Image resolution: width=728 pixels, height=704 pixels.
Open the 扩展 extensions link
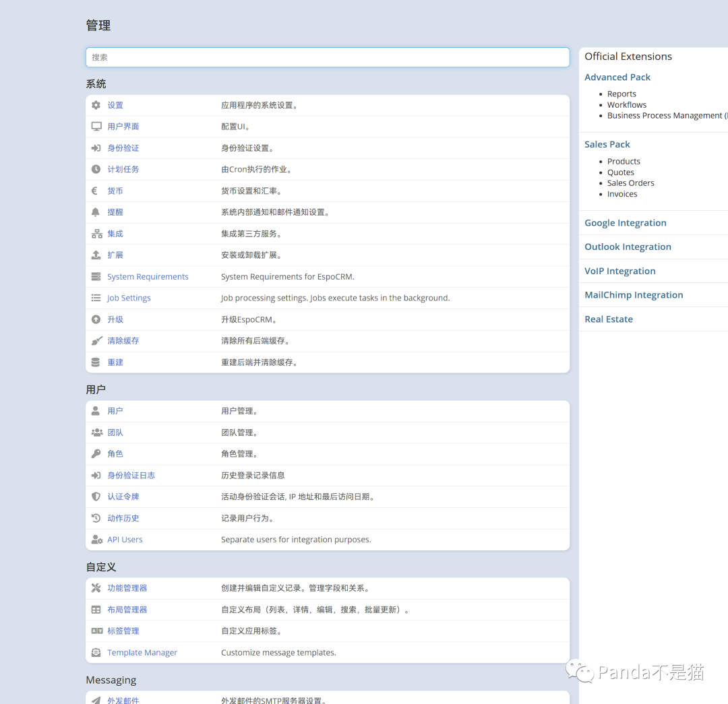[115, 255]
